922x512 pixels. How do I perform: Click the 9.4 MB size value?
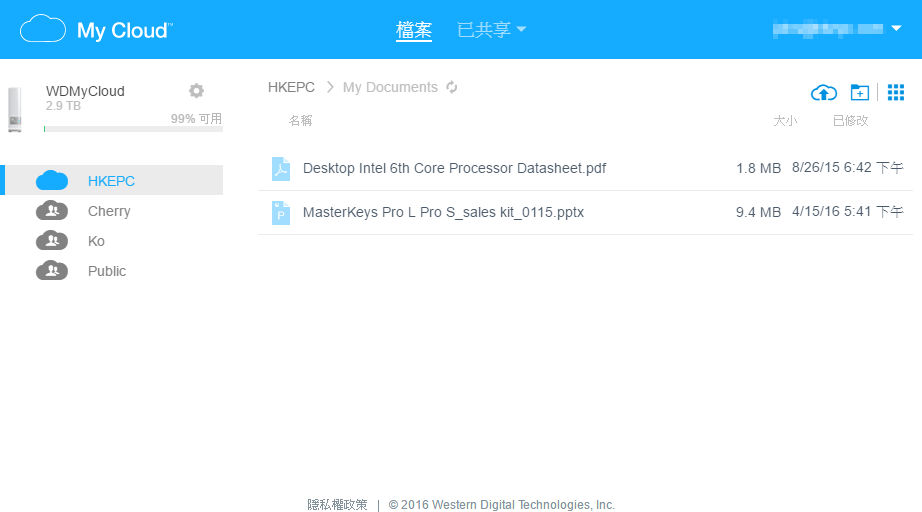[759, 212]
